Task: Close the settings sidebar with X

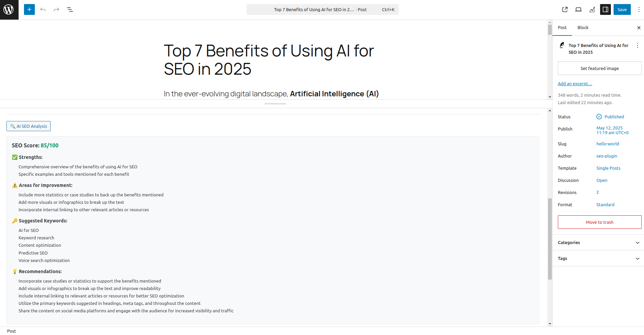Action: click(x=639, y=28)
